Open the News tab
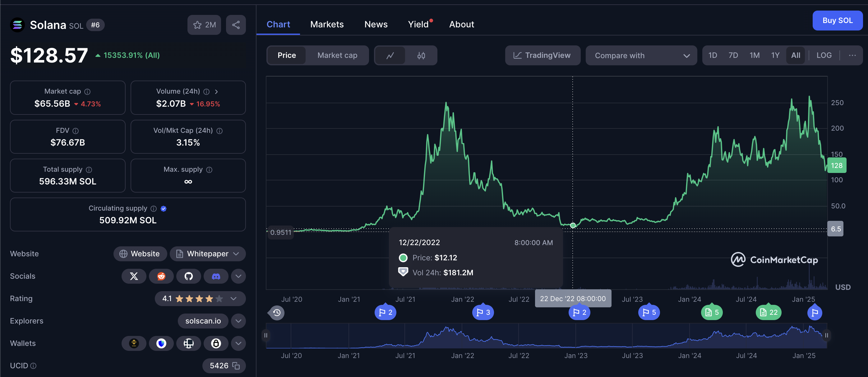This screenshot has height=377, width=868. pos(376,24)
